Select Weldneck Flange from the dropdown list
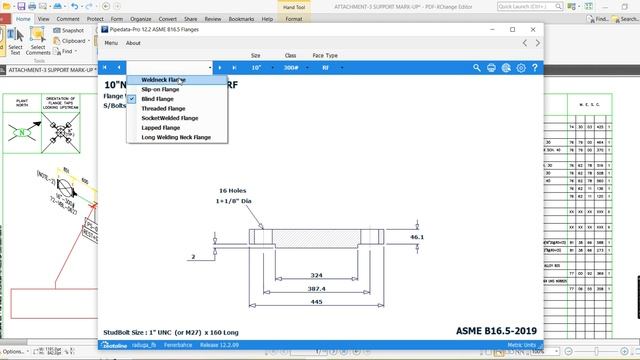Screen dimensions: 640x360 tap(177, 80)
